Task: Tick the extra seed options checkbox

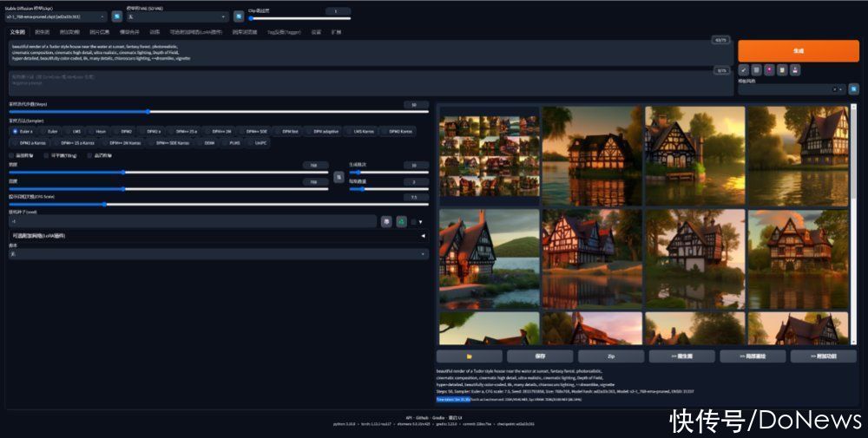Action: 413,222
